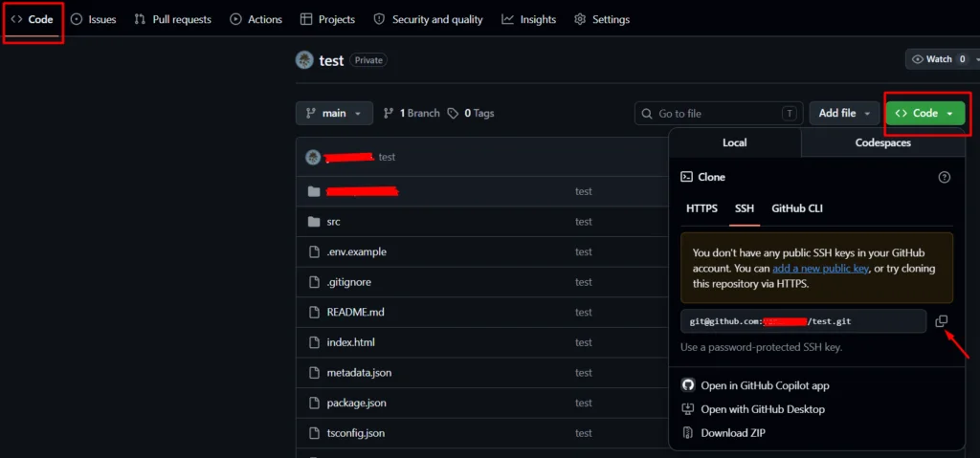Image resolution: width=980 pixels, height=458 pixels.
Task: Click the GitHub Copilot app icon
Action: tap(687, 385)
